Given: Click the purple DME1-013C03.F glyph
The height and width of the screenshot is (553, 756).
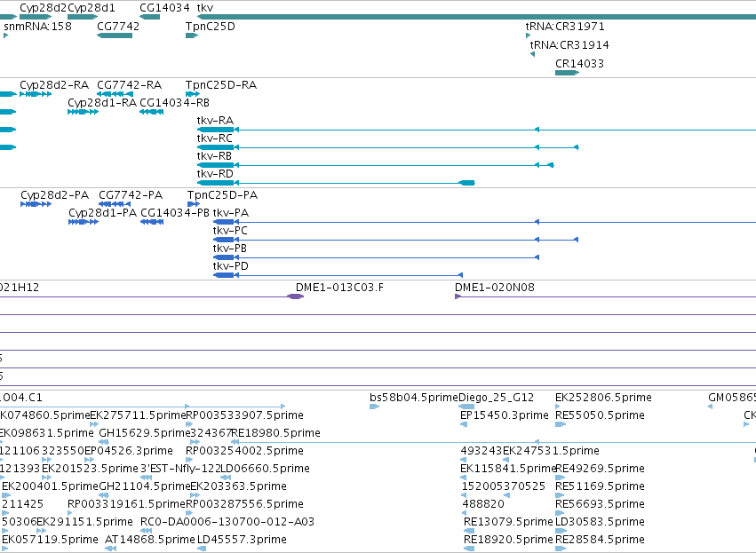Looking at the screenshot, I should (x=296, y=296).
